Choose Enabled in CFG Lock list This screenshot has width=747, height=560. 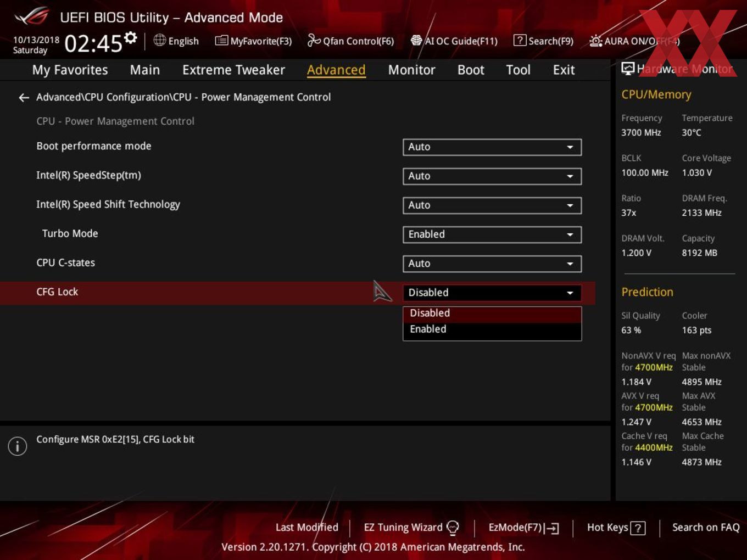[x=492, y=329]
